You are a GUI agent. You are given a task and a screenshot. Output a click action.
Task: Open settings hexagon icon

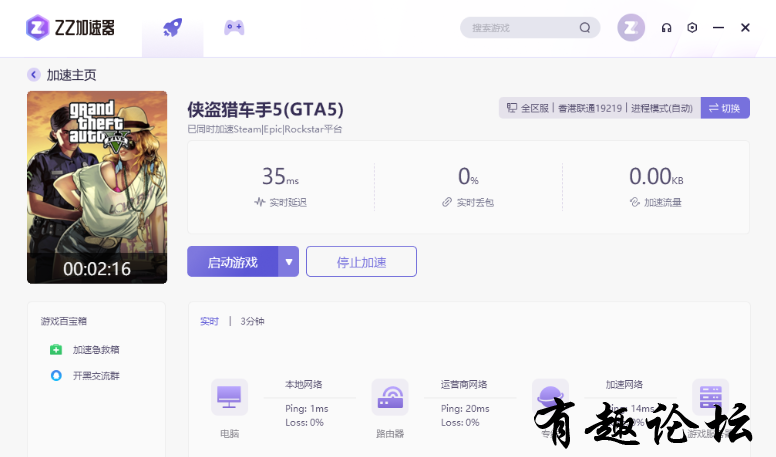tap(692, 28)
